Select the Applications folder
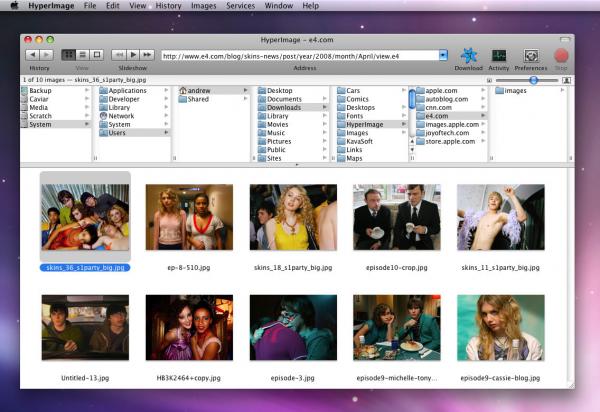600x412 pixels. (134, 91)
